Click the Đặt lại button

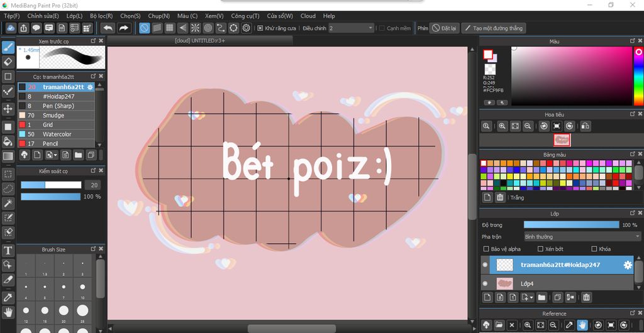coord(445,28)
